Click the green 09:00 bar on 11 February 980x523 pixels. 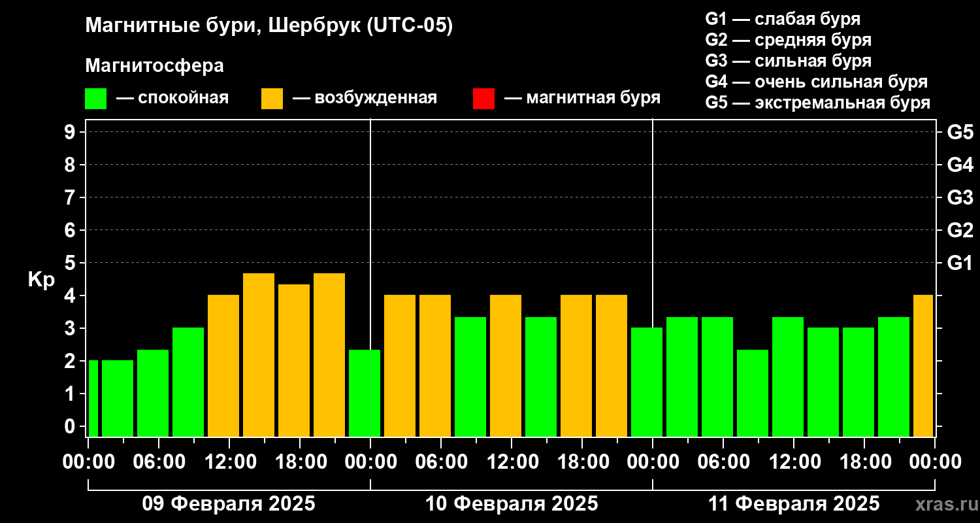(x=753, y=393)
